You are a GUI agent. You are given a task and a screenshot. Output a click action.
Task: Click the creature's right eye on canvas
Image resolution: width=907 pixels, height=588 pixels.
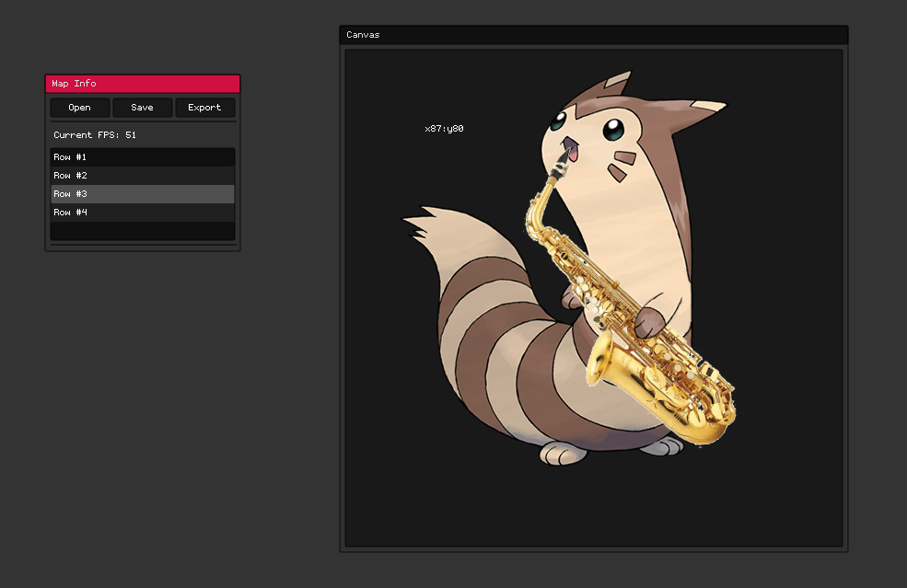pos(613,130)
